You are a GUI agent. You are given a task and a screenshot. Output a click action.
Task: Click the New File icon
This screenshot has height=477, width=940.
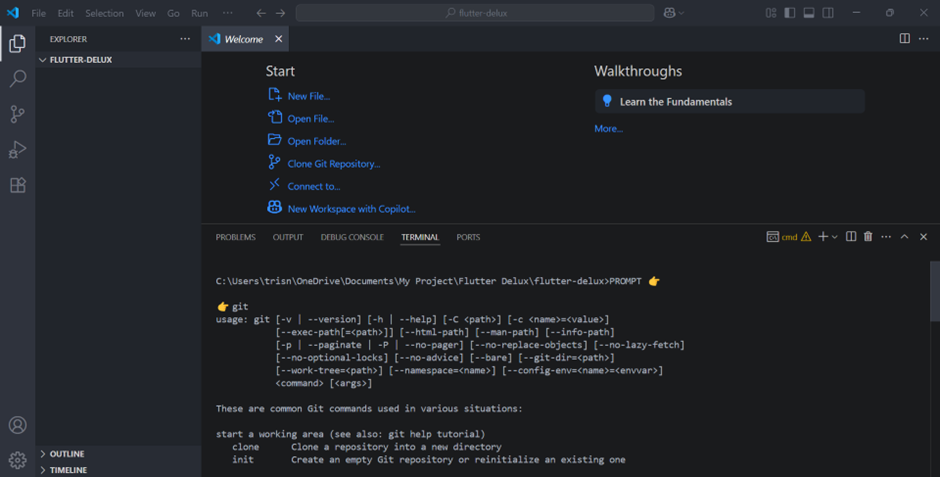click(275, 95)
